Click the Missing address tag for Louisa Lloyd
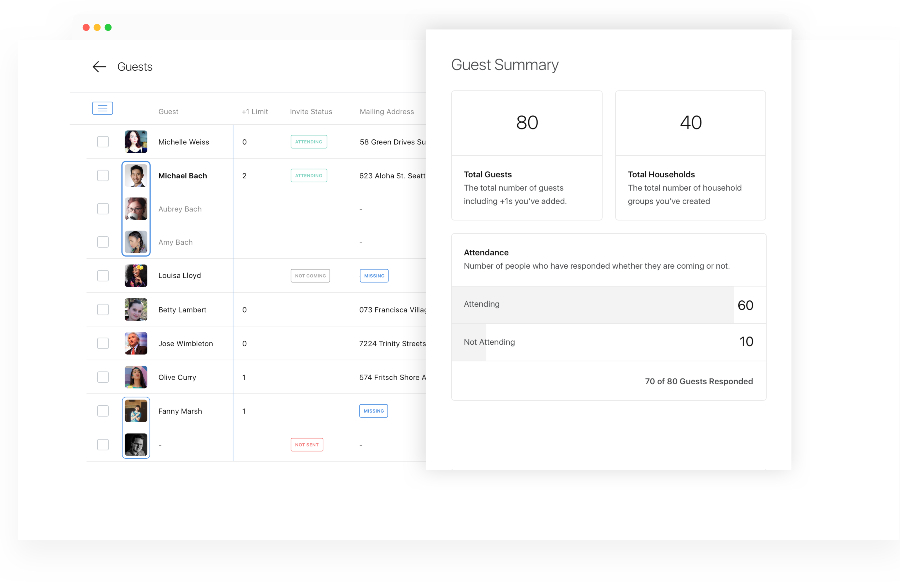The image size is (900, 582). [x=374, y=276]
